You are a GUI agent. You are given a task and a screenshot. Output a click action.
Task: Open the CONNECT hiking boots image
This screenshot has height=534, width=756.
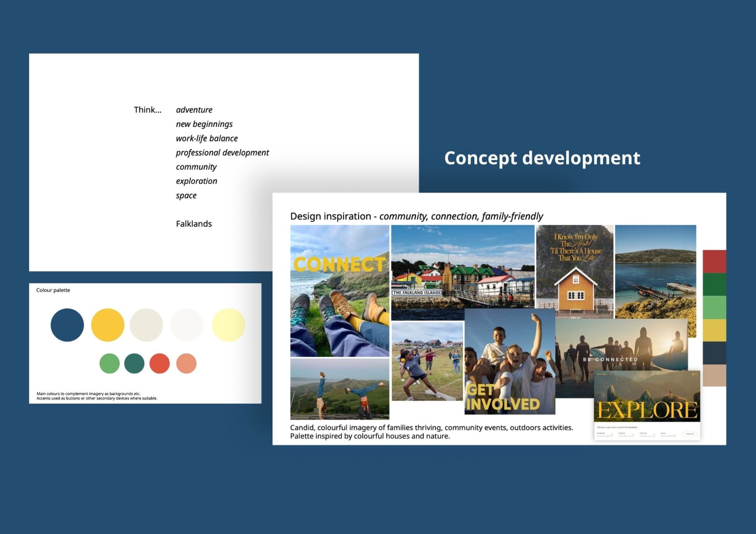point(339,291)
